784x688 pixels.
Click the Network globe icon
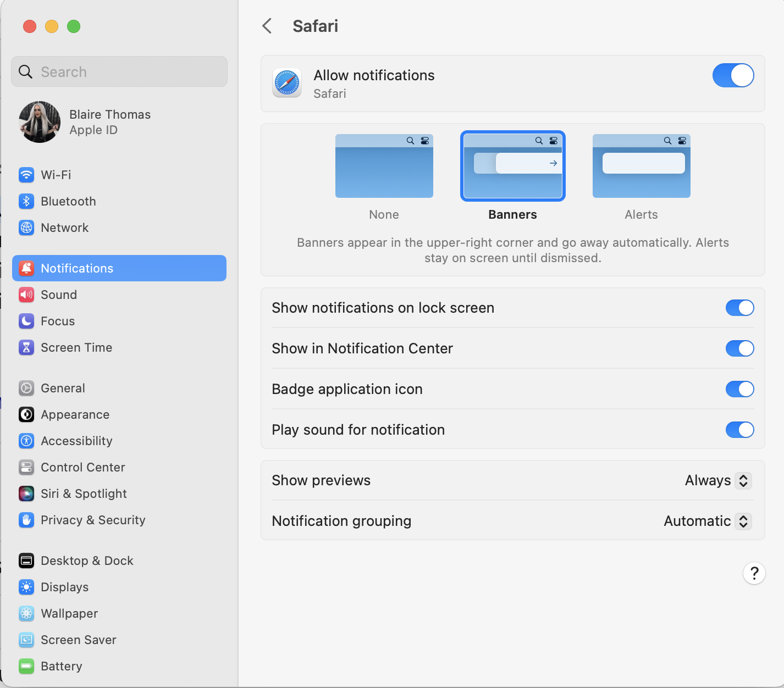click(x=26, y=228)
